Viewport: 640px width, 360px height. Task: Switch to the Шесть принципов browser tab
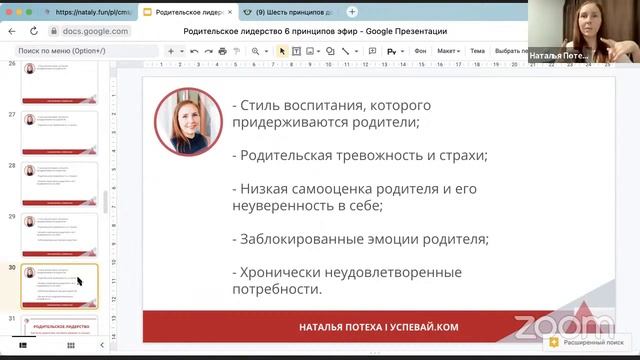coord(288,12)
